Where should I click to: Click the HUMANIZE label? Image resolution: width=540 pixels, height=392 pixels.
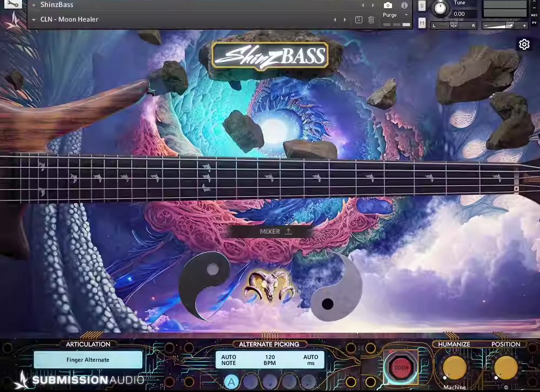click(454, 344)
